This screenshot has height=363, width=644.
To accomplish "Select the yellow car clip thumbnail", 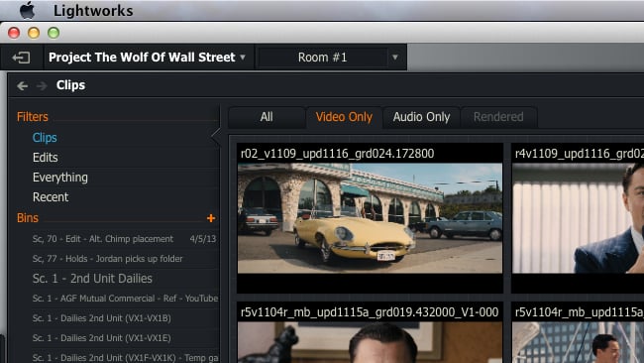I will click(370, 218).
